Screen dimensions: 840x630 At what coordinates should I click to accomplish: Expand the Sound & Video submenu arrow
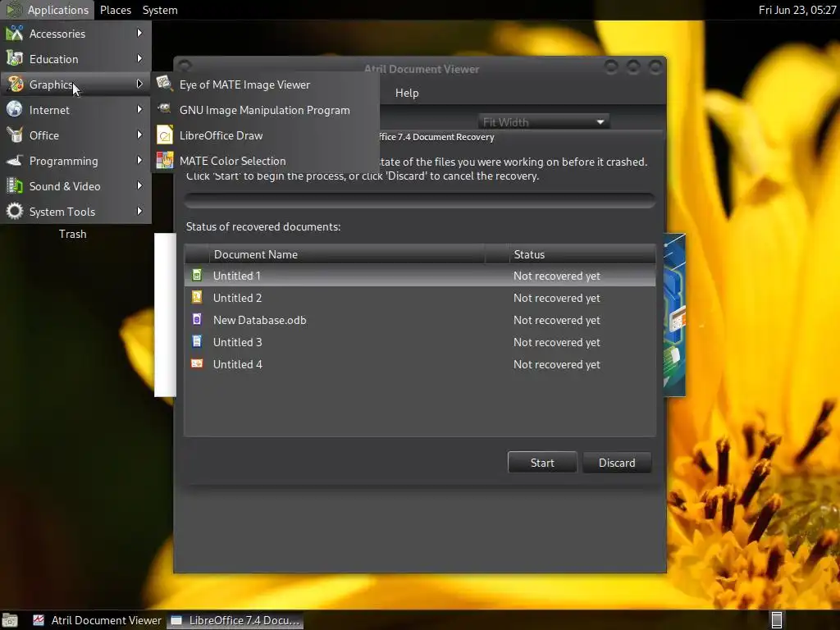(139, 186)
